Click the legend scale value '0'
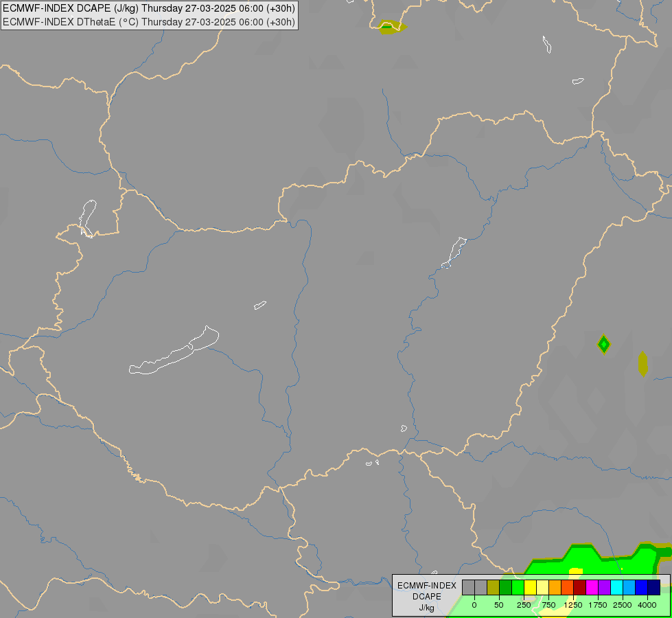The width and height of the screenshot is (672, 618). pos(474,605)
